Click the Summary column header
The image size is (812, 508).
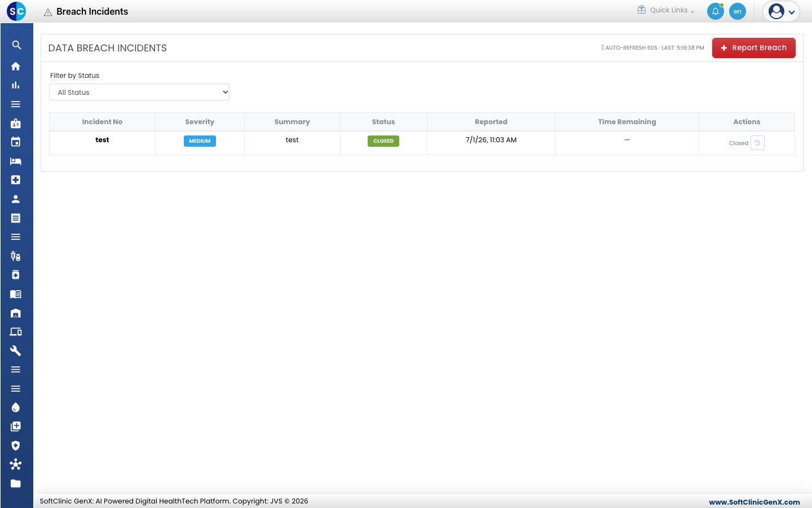[292, 122]
